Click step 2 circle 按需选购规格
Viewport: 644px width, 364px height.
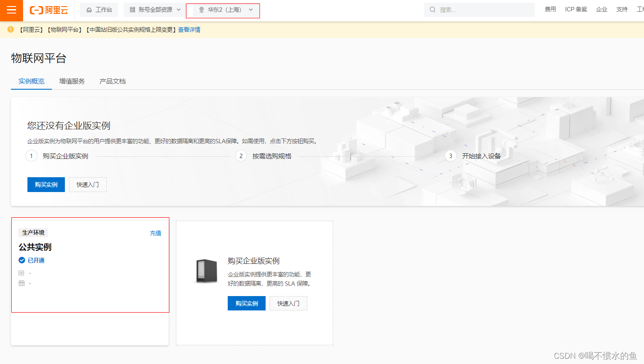(x=241, y=156)
